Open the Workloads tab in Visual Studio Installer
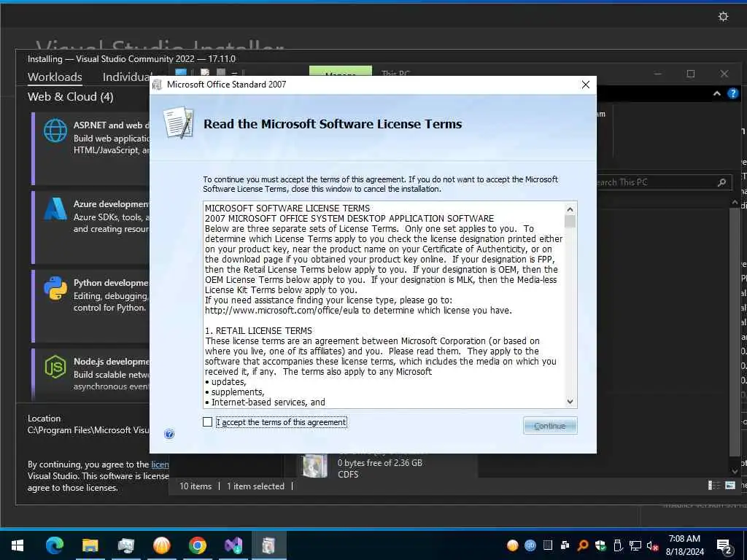Viewport: 747px width, 560px height. tap(55, 77)
